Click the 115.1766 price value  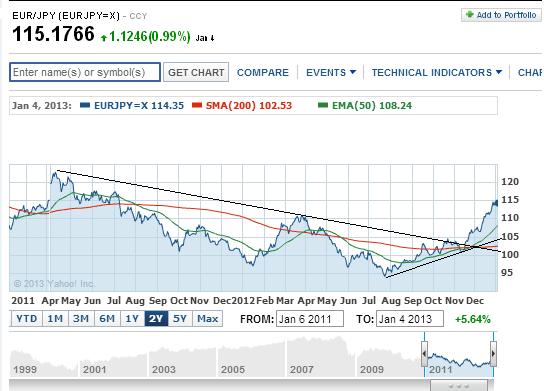coord(53,34)
